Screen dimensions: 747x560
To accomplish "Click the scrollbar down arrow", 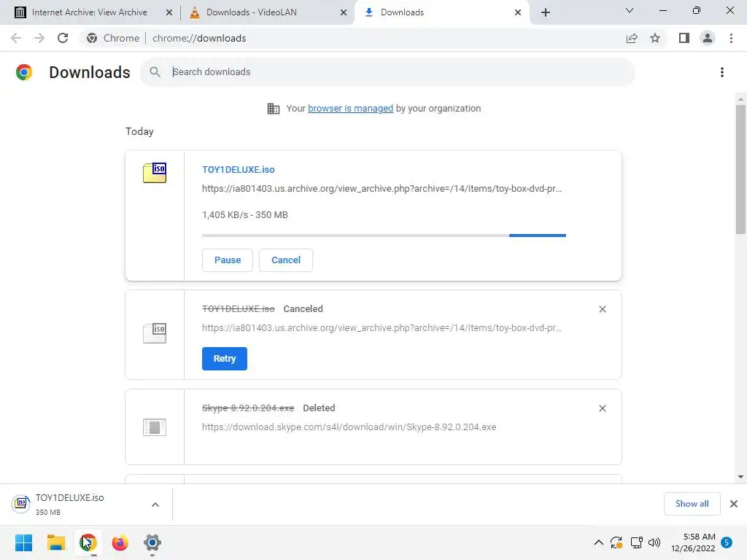I will 740,477.
